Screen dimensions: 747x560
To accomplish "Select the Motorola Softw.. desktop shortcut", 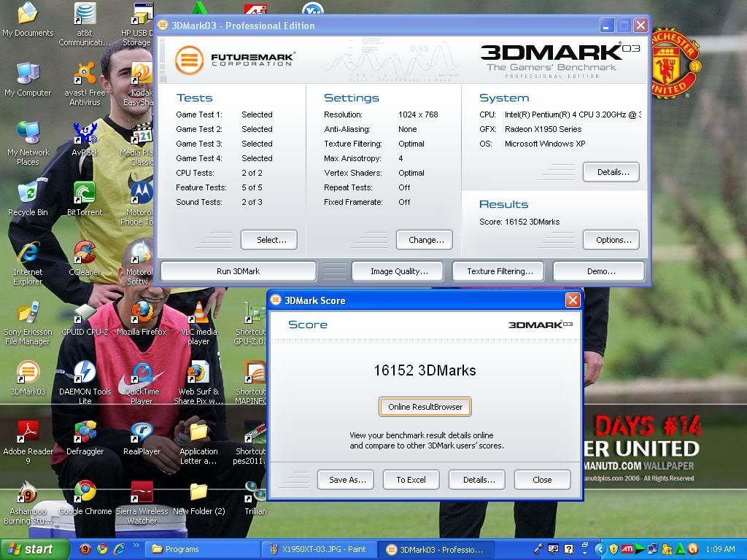I will tap(139, 264).
